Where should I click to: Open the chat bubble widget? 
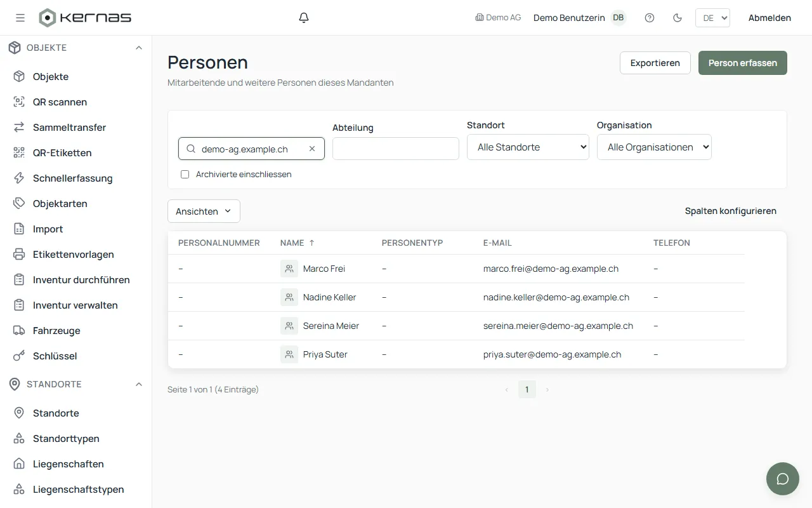click(x=783, y=479)
